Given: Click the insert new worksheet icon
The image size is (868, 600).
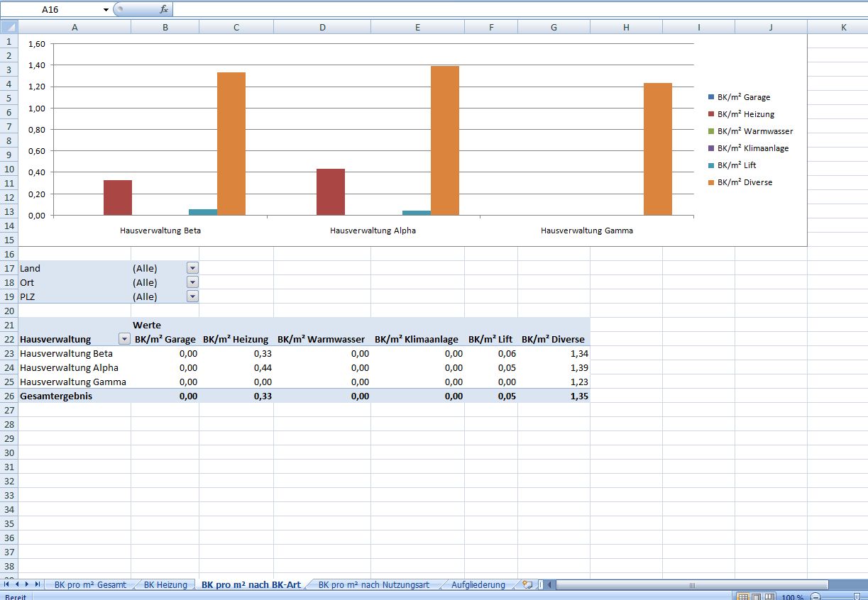Looking at the screenshot, I should 527,585.
